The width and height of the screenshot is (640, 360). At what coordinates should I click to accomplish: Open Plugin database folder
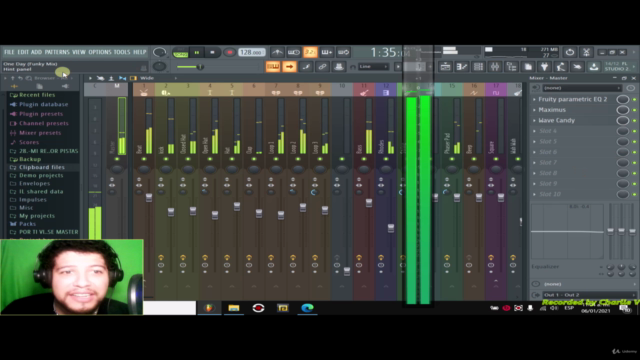pyautogui.click(x=43, y=104)
